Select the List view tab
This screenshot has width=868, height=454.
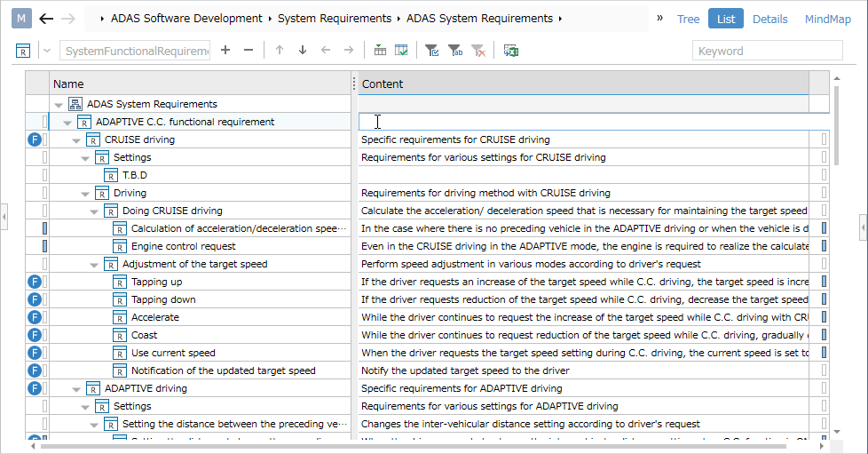pos(726,19)
